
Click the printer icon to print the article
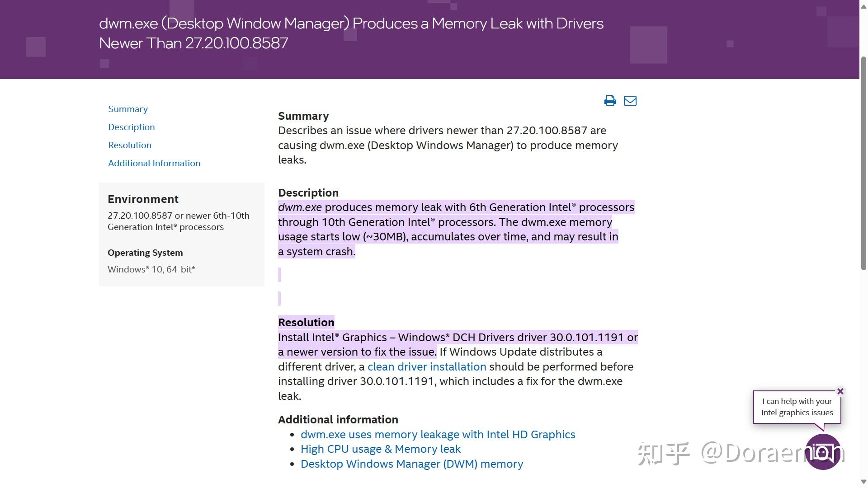click(x=610, y=100)
